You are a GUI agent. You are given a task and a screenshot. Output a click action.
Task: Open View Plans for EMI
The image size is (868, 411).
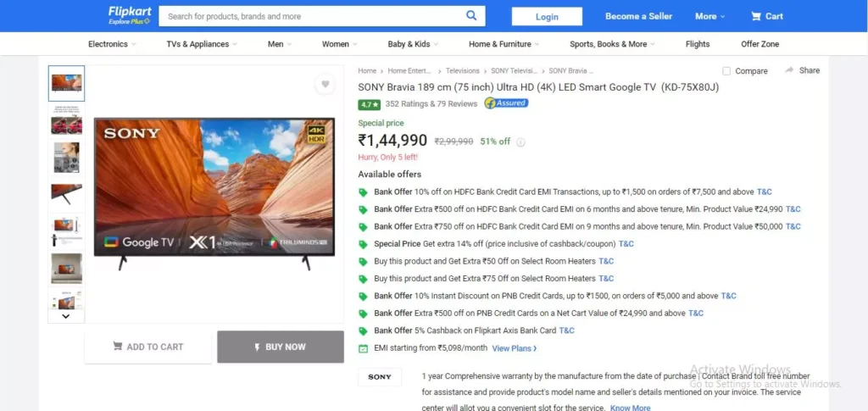click(x=515, y=348)
